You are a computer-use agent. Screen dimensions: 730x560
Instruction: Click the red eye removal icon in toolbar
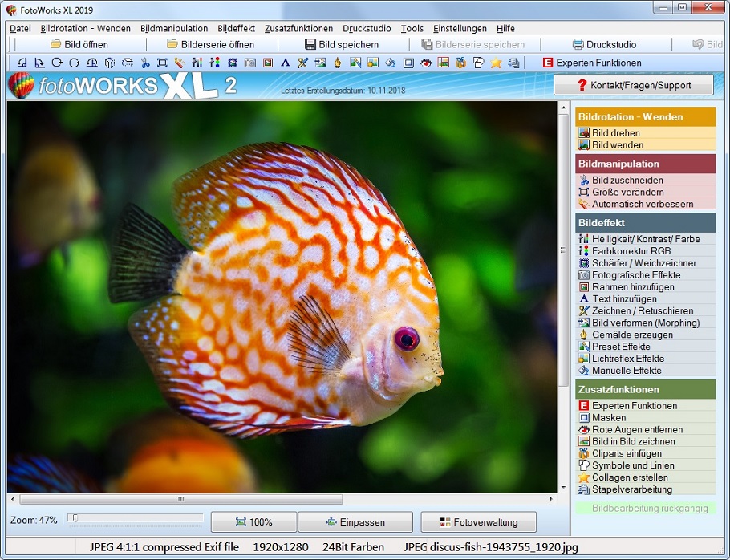pos(426,63)
